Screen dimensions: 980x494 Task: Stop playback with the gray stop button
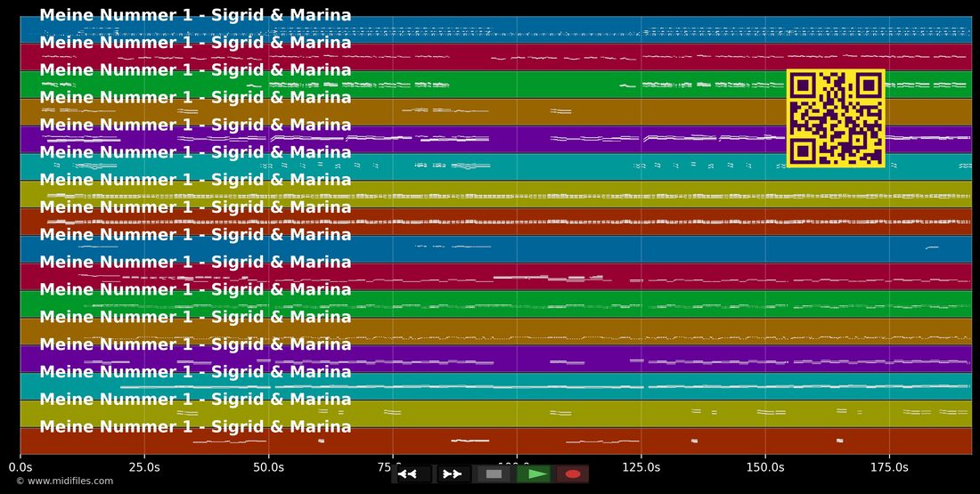pos(494,474)
